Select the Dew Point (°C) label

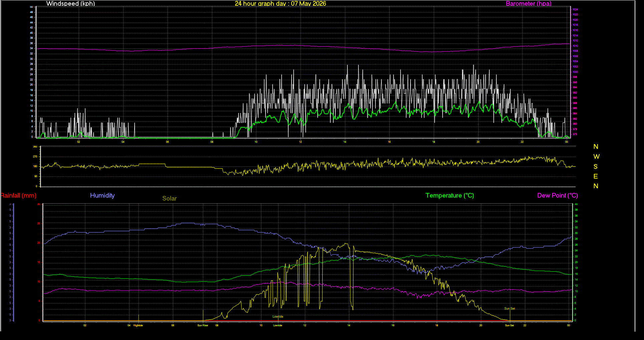[x=557, y=196]
